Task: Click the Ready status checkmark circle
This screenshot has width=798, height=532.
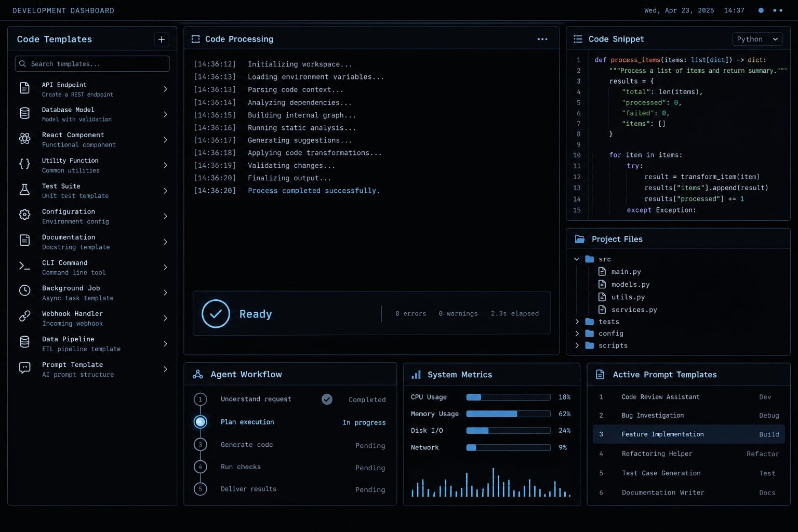Action: click(x=216, y=314)
